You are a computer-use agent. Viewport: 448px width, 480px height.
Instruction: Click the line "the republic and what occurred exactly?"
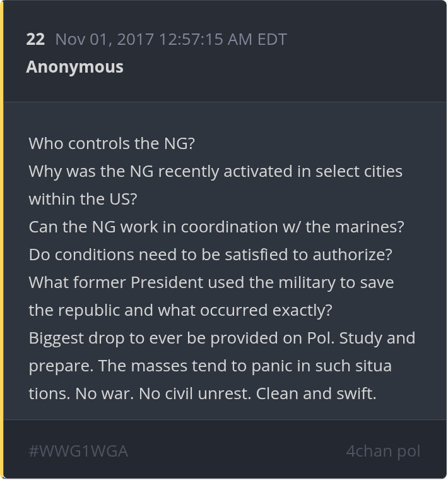pyautogui.click(x=180, y=310)
